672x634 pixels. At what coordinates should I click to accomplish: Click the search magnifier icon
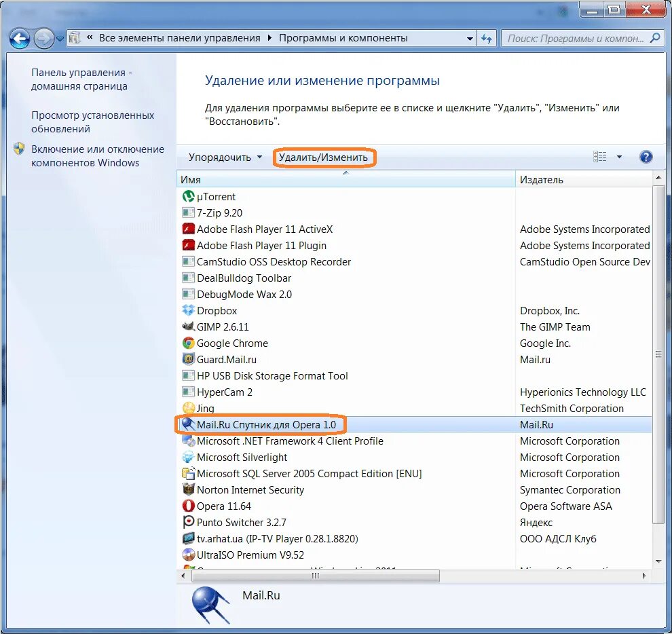[655, 38]
